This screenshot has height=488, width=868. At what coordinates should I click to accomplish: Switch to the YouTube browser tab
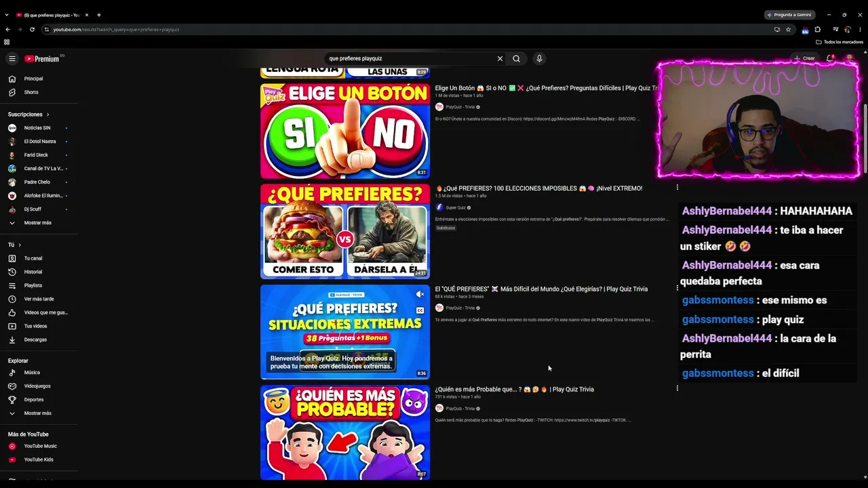click(x=52, y=15)
